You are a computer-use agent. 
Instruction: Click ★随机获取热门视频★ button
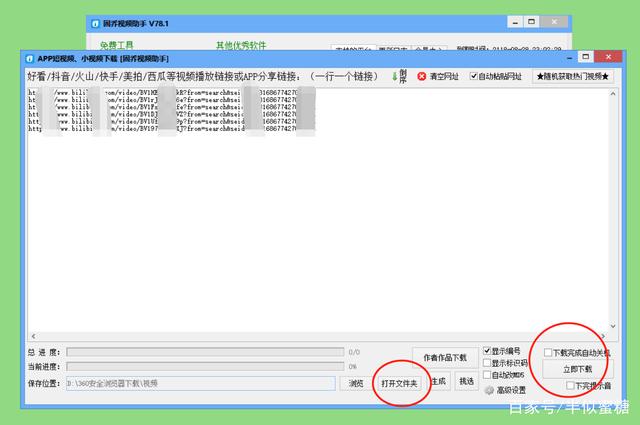click(x=573, y=76)
